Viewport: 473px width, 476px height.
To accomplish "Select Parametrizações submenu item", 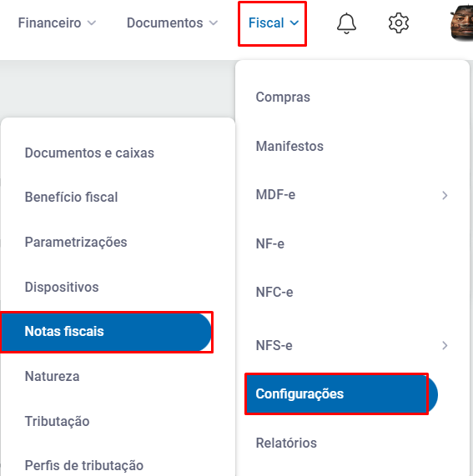I will click(x=118, y=243).
